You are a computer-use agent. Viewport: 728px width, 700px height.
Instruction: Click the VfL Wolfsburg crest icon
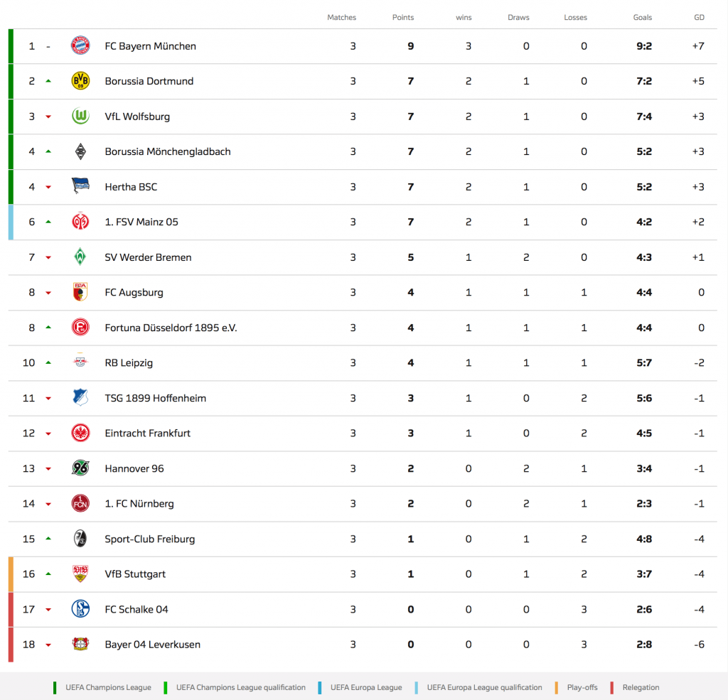[80, 117]
